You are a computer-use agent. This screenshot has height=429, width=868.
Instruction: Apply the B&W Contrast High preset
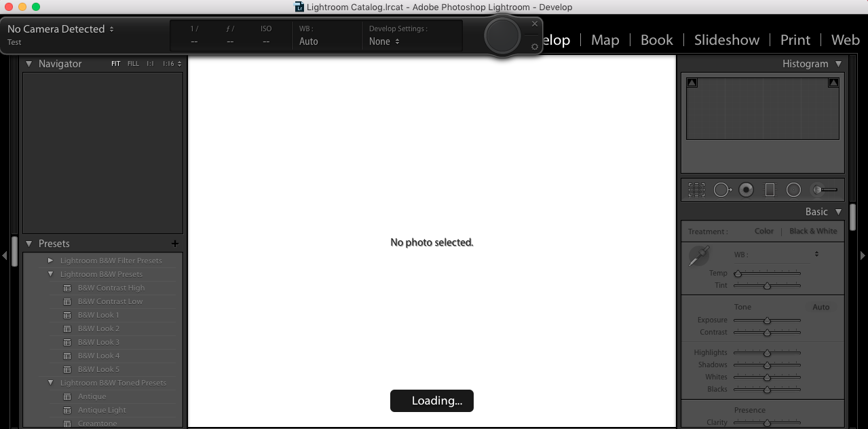[111, 288]
